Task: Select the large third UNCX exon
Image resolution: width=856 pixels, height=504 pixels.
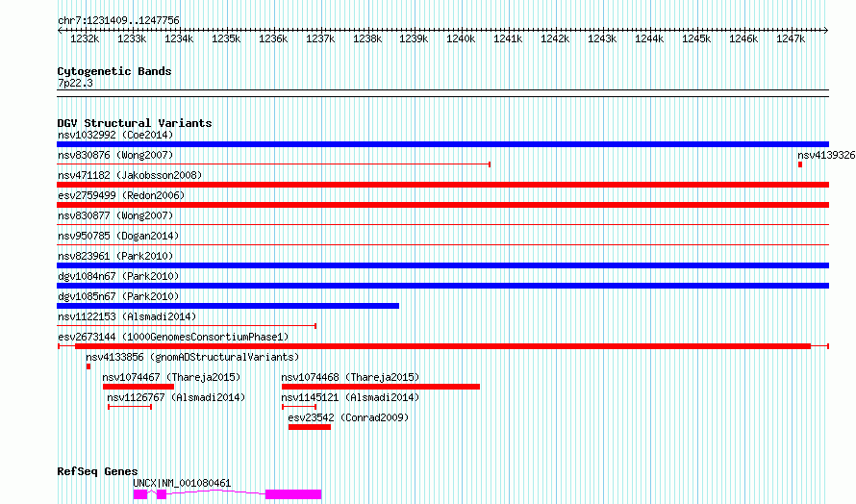Action: coord(293,494)
